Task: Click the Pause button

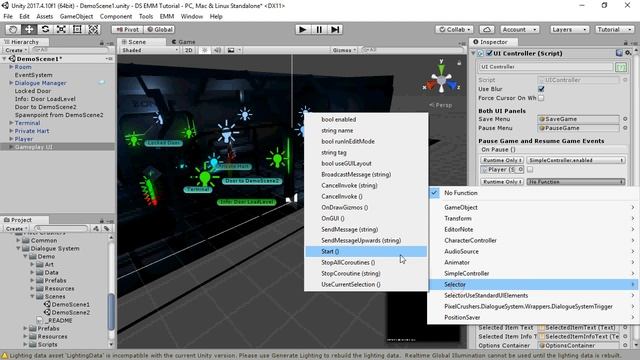Action: click(x=319, y=29)
